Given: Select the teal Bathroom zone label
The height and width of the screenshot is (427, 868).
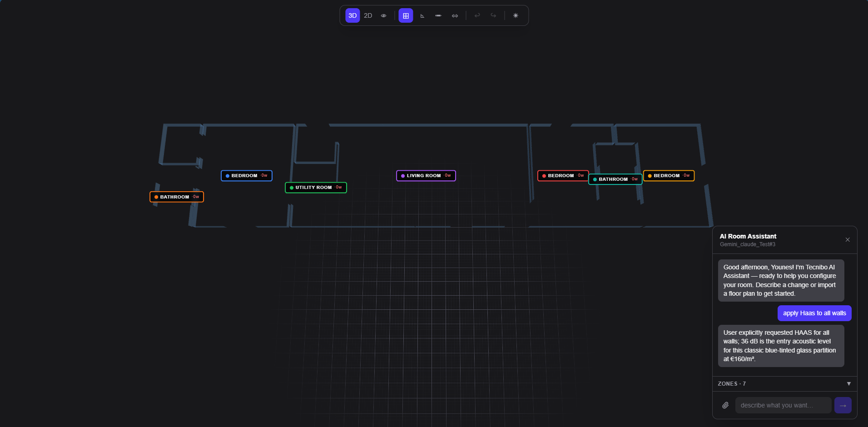Looking at the screenshot, I should point(615,179).
